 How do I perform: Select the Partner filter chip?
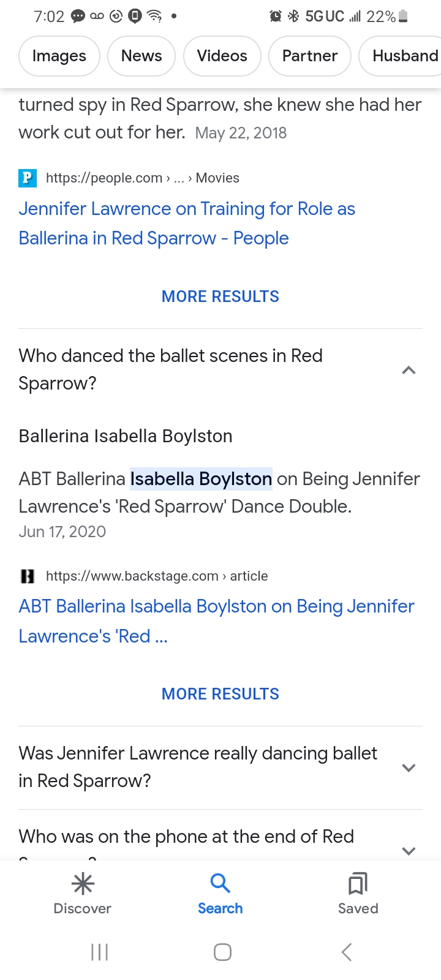click(310, 56)
